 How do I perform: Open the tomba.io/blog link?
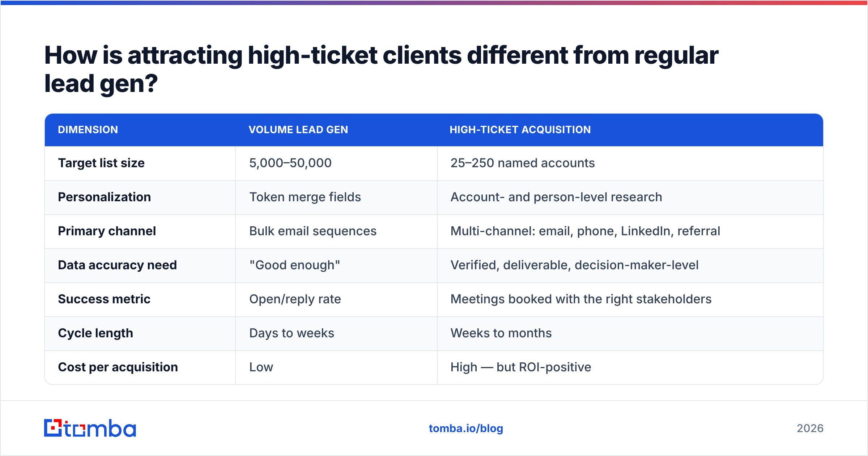466,428
